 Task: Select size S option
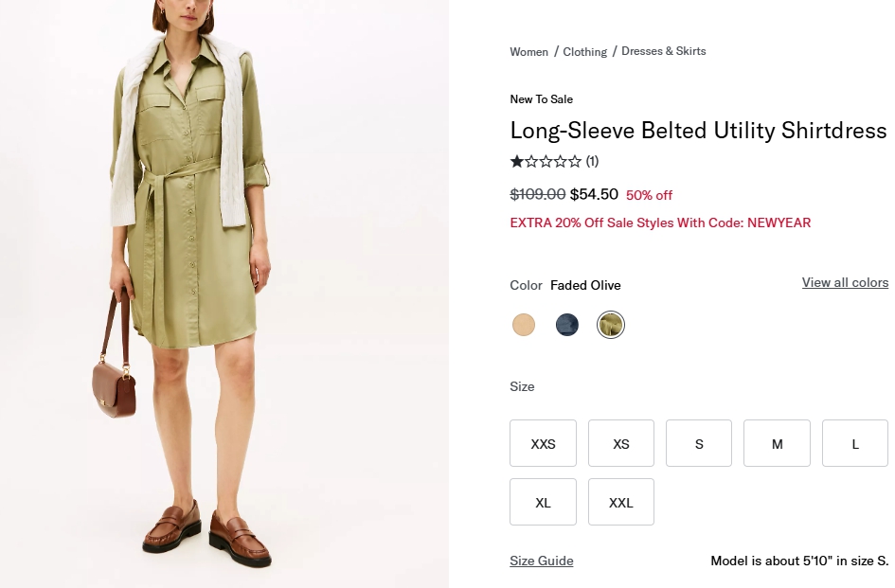(699, 443)
